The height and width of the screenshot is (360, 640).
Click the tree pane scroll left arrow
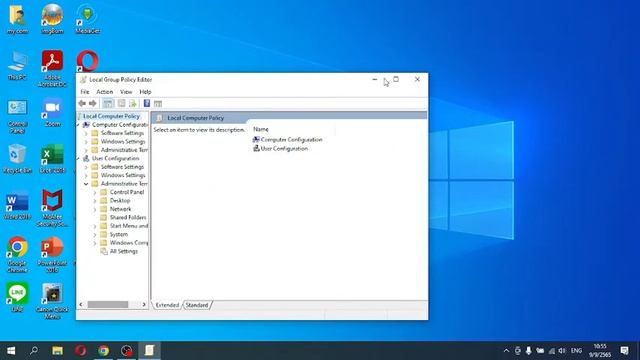[x=81, y=304]
